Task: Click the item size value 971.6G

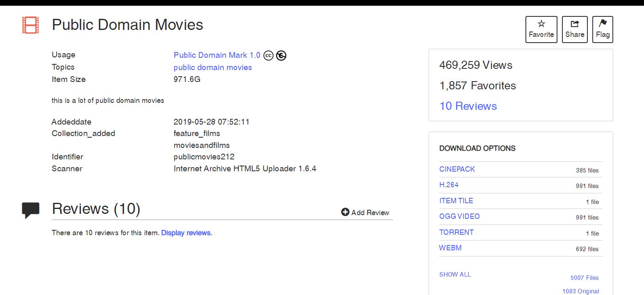Action: click(187, 79)
